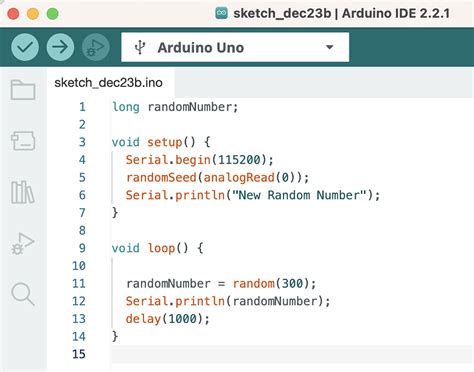Click the Verify checkmark button
474x372 pixels.
(x=25, y=47)
